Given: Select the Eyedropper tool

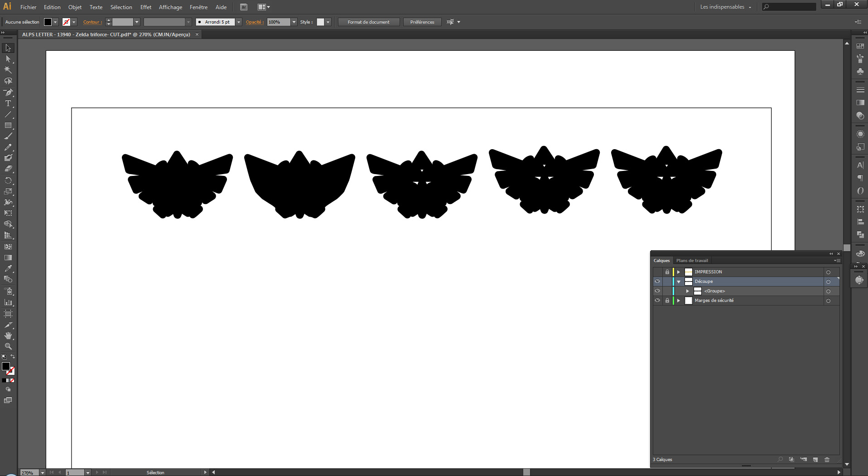Looking at the screenshot, I should pyautogui.click(x=8, y=268).
